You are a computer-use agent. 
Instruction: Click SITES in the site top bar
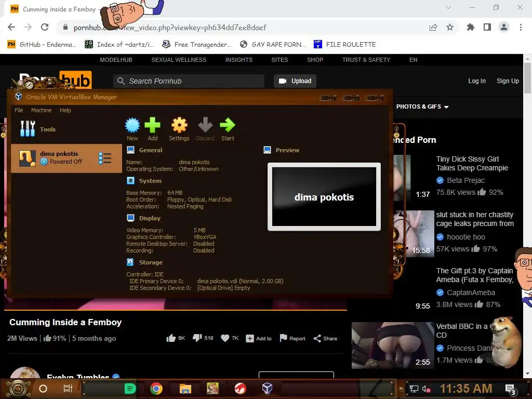pos(280,60)
